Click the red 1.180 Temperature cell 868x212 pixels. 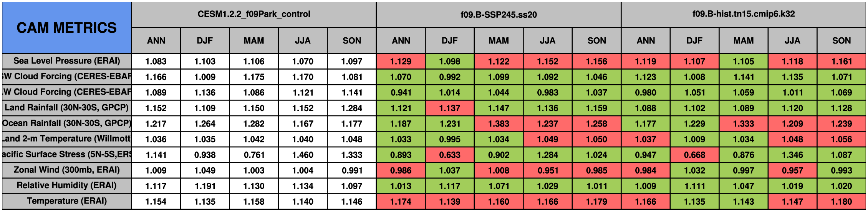(x=841, y=201)
